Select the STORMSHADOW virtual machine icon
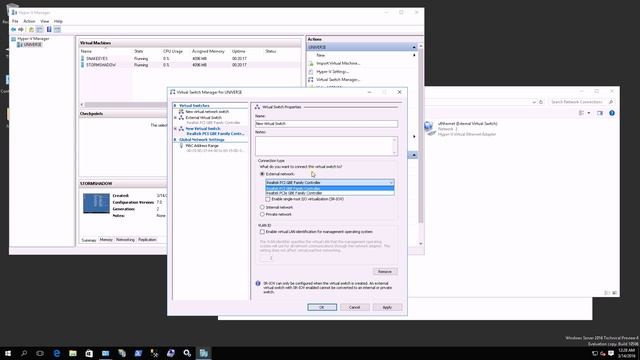640x360 pixels. pos(83,65)
